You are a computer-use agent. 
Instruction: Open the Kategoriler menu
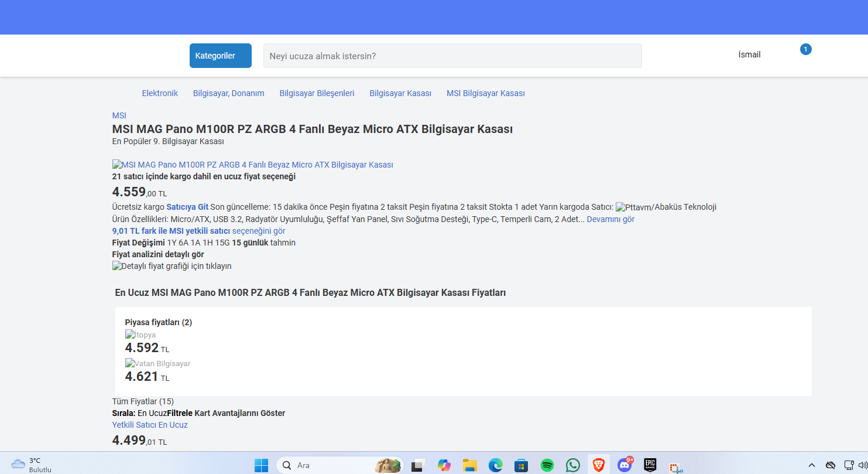click(221, 56)
